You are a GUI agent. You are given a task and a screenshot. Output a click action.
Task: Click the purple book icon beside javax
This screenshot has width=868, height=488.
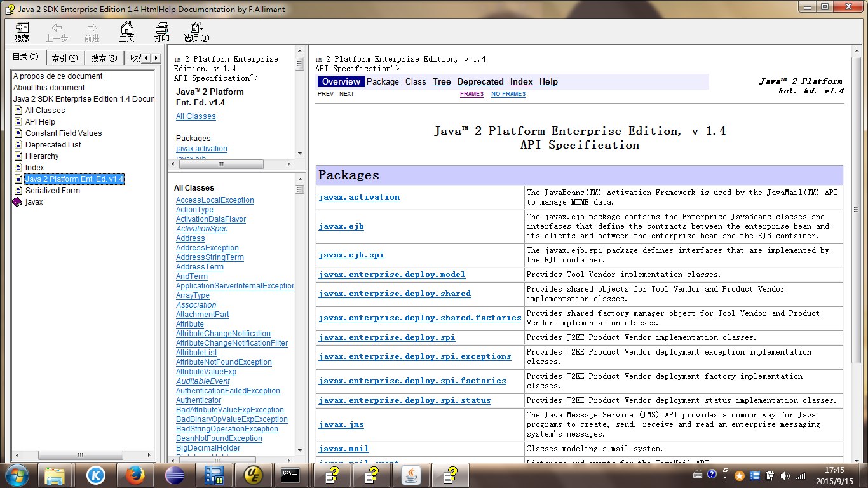click(17, 202)
